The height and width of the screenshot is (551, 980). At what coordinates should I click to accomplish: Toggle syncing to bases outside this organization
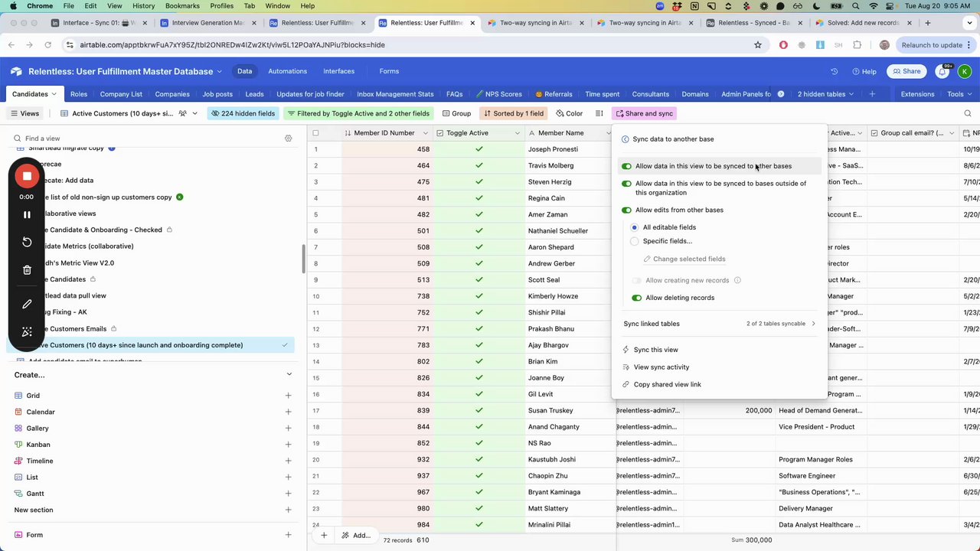tap(626, 184)
